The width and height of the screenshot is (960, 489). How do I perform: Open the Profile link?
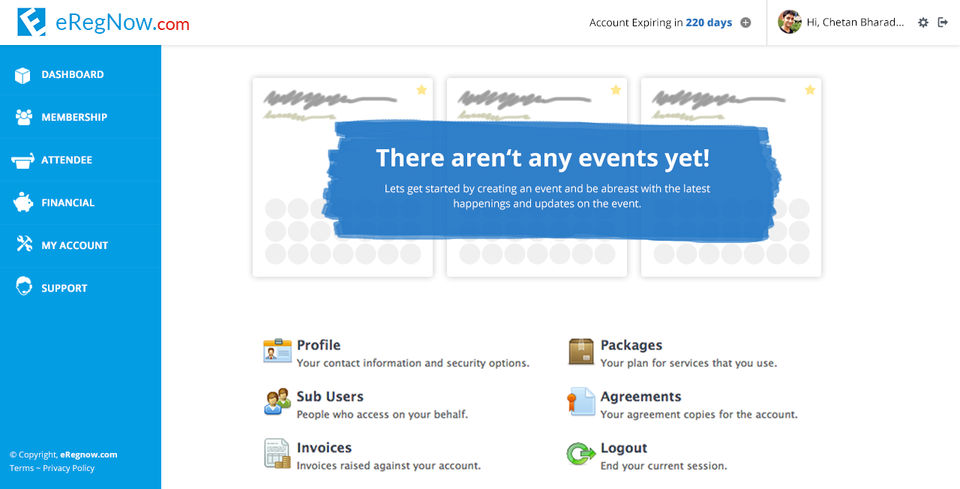click(x=318, y=345)
